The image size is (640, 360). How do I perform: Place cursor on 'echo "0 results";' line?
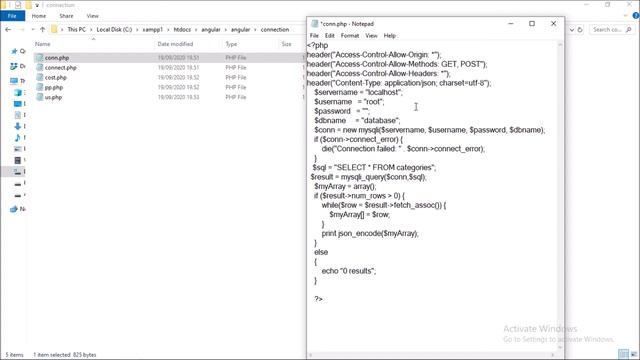[x=349, y=271]
